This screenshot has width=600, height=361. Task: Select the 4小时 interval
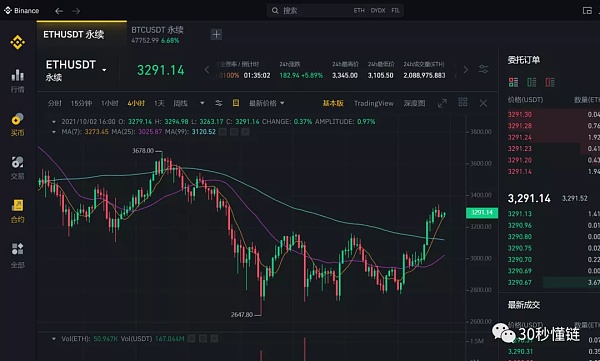point(136,103)
